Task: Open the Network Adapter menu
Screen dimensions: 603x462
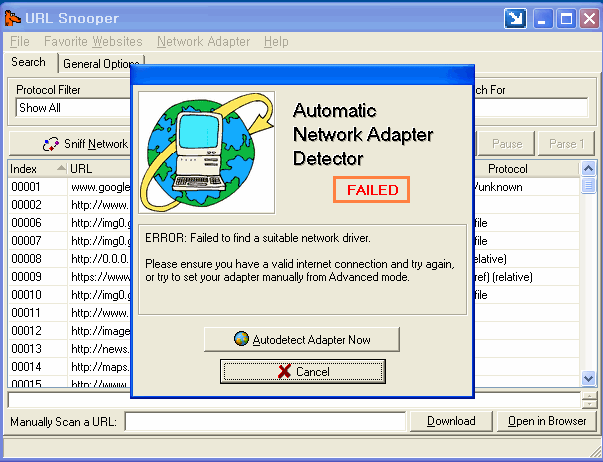Action: pos(203,42)
